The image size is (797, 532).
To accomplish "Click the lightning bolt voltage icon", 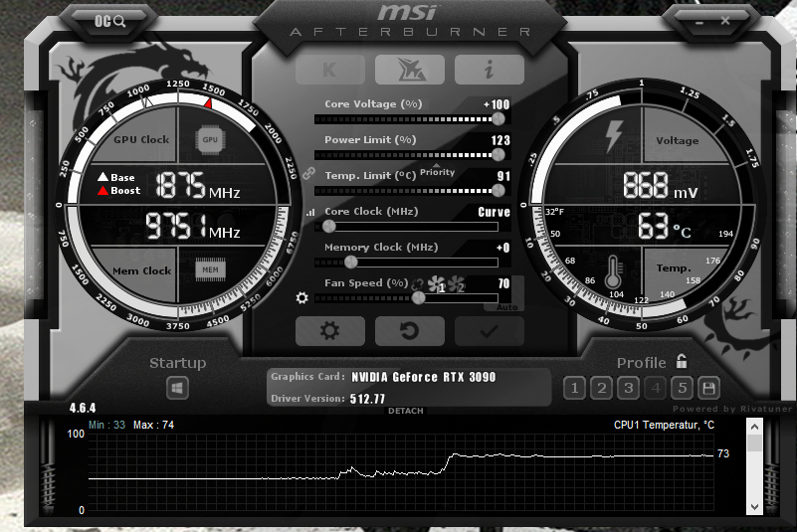I will click(x=614, y=136).
